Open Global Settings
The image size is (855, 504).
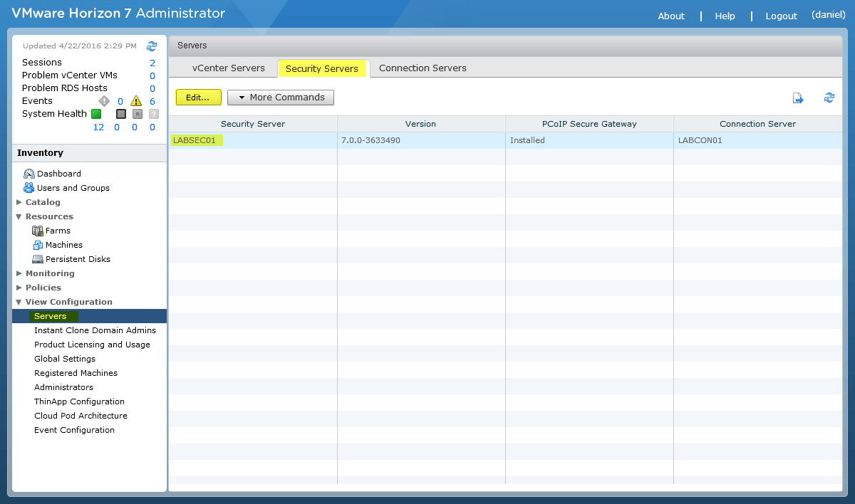64,359
